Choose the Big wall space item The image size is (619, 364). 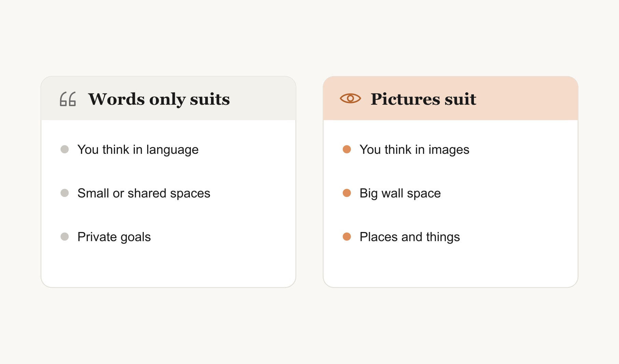coord(400,193)
